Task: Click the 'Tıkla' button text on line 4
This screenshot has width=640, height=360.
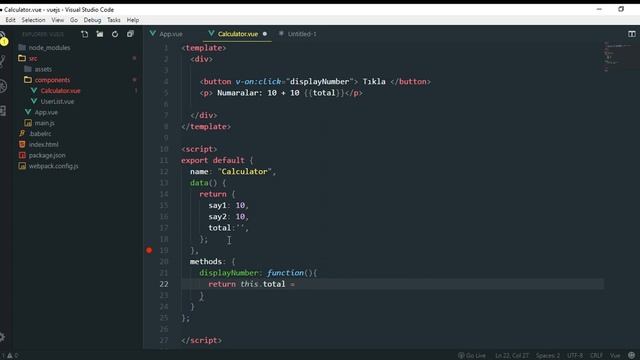Action: (374, 82)
